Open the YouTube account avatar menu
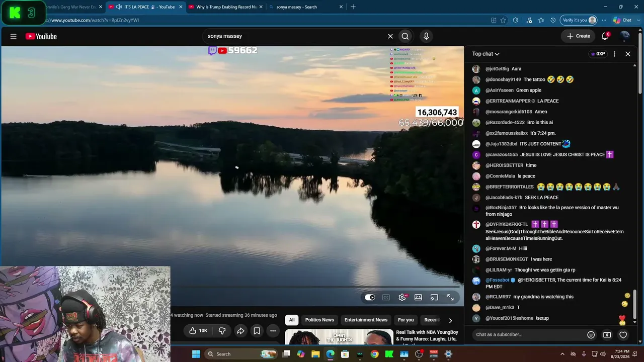This screenshot has width=644, height=362. tap(625, 36)
